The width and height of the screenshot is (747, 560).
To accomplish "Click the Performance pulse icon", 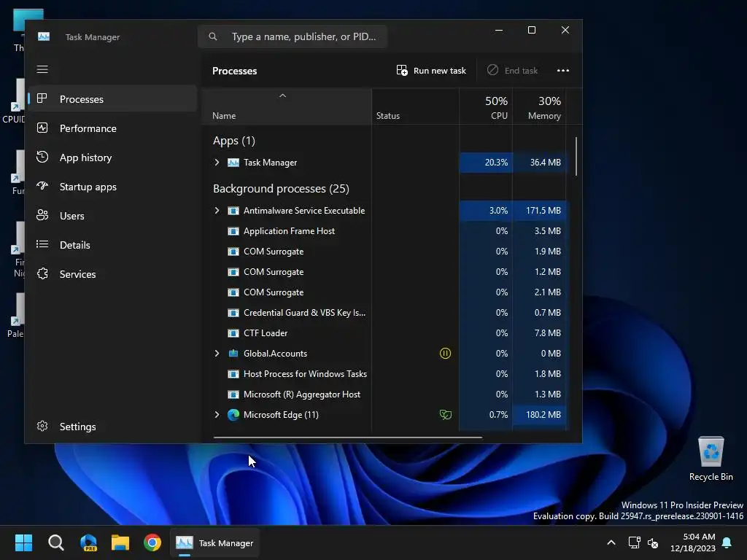I will [x=42, y=128].
